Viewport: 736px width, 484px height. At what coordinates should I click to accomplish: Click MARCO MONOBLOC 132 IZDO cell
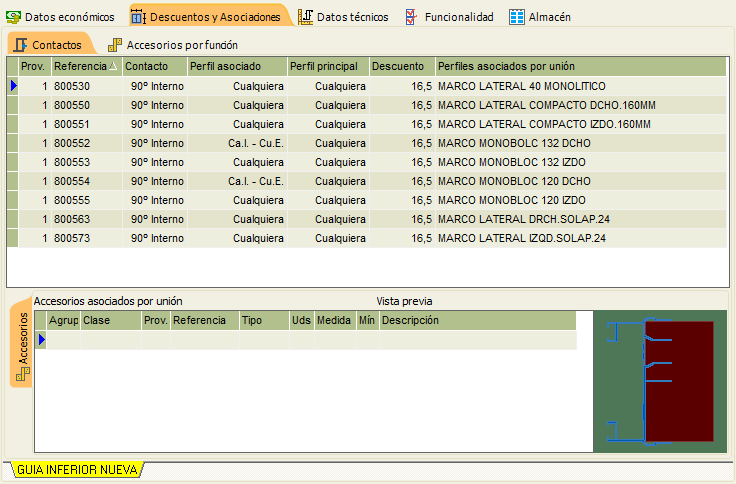coord(581,162)
